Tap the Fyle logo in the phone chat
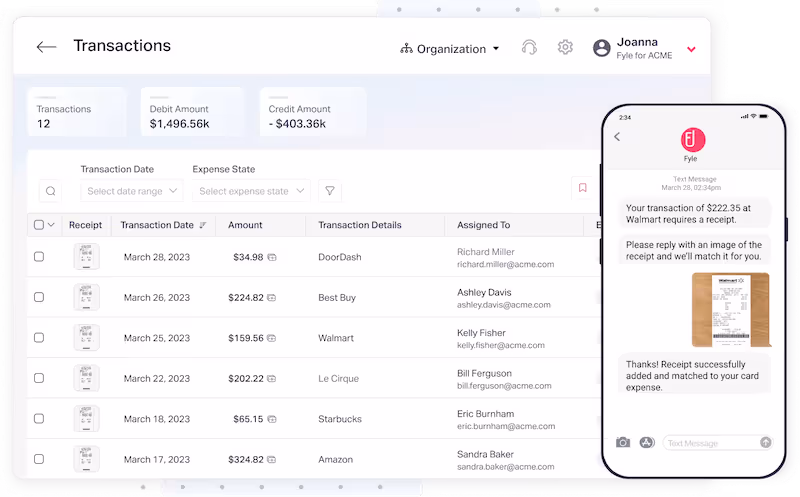This screenshot has height=497, width=800. (693, 139)
